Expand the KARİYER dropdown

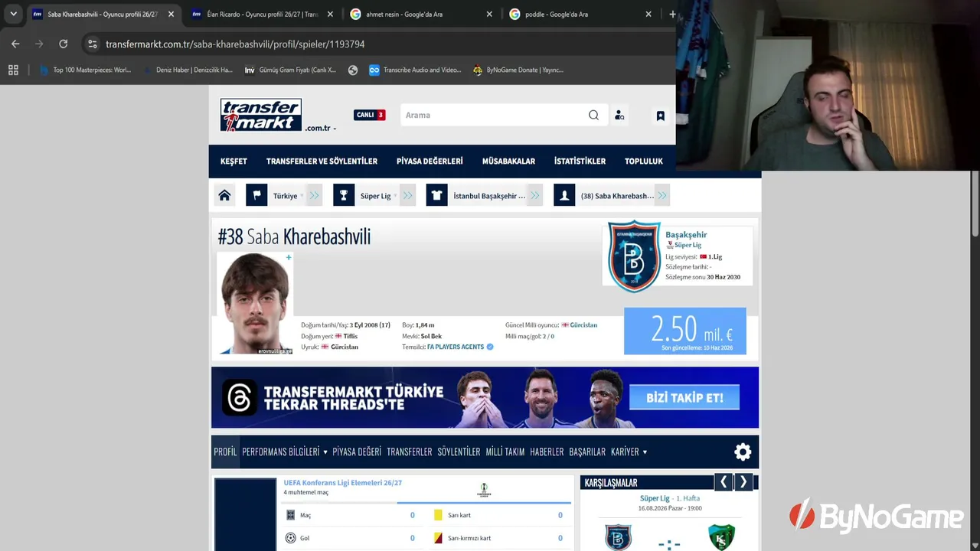point(629,452)
